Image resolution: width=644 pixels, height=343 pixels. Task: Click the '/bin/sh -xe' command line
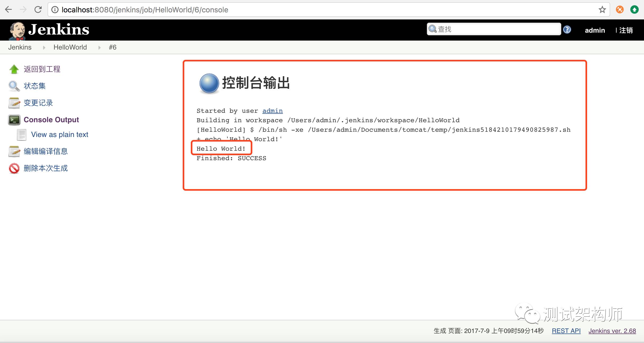[x=384, y=130]
